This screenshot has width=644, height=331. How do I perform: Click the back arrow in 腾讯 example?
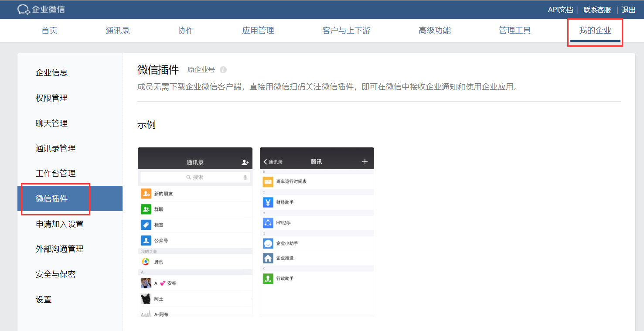pos(266,162)
